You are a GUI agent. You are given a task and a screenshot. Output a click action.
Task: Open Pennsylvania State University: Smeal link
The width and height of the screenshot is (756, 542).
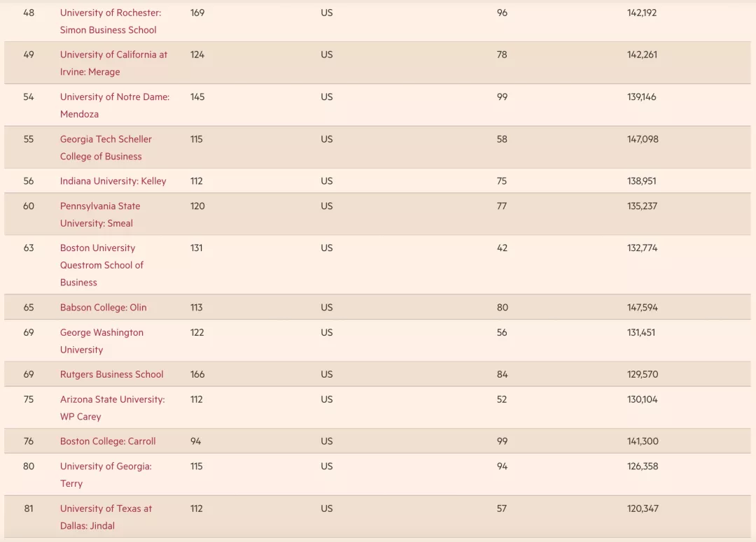(x=100, y=215)
